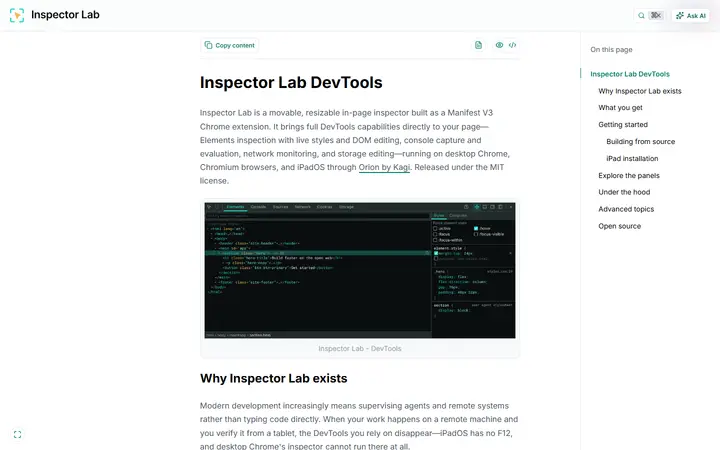Open search with the magnifier icon
Screen dimensions: 720x450
pyautogui.click(x=641, y=16)
